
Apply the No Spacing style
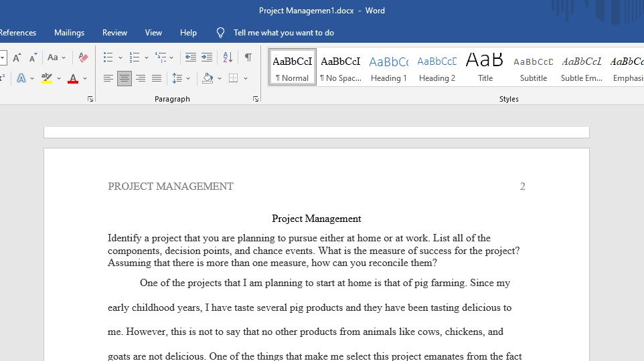[341, 68]
